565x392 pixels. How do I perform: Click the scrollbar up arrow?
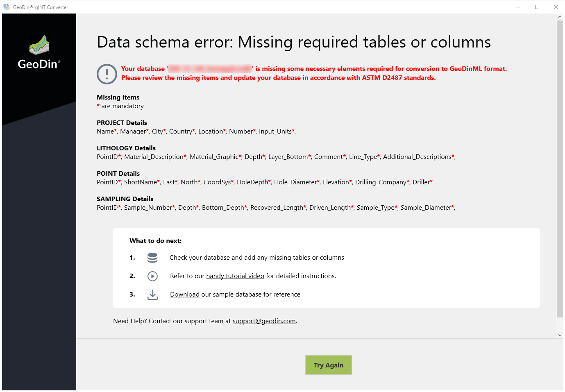pyautogui.click(x=560, y=17)
